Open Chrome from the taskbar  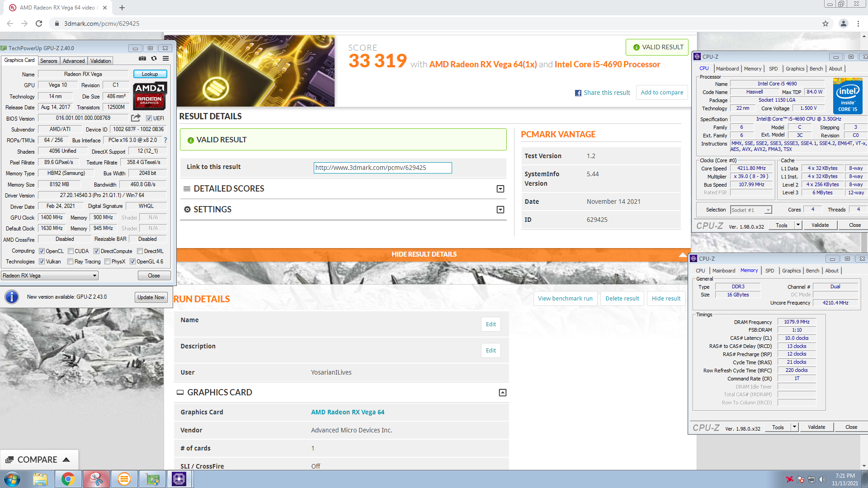[68, 479]
